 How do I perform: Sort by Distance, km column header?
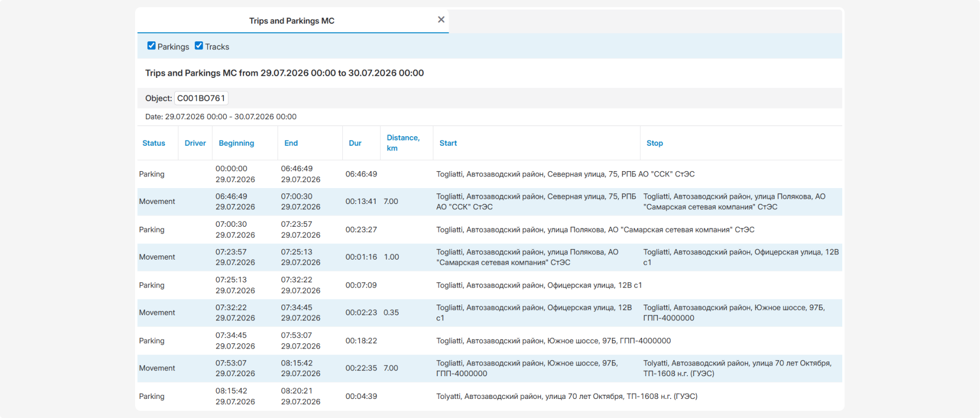click(403, 143)
